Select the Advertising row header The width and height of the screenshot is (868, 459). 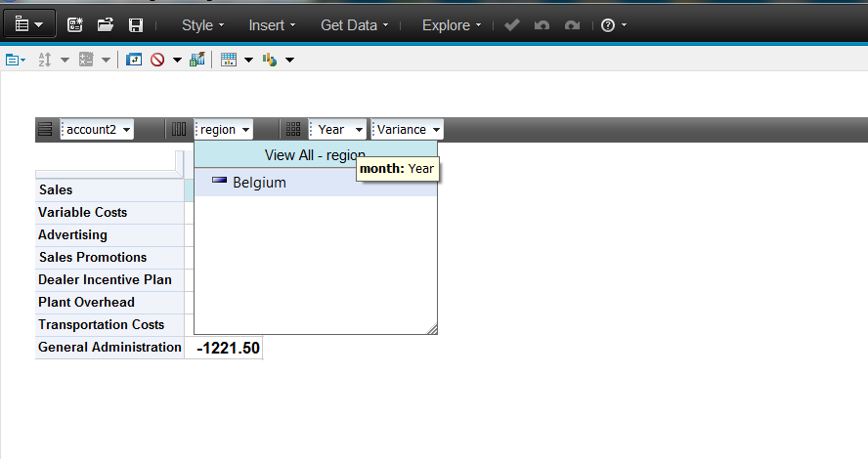coord(109,235)
